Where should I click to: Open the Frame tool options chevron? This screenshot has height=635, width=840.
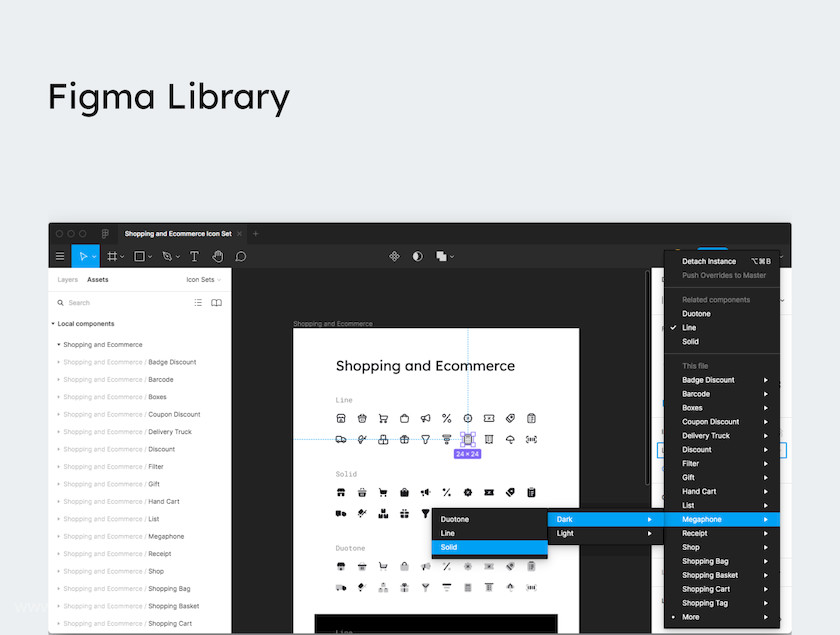[122, 257]
